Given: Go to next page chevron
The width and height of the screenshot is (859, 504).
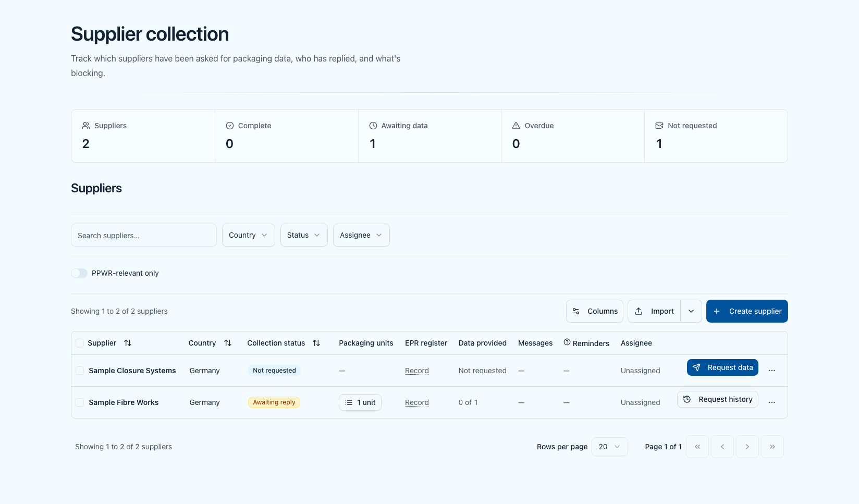Looking at the screenshot, I should point(747,447).
